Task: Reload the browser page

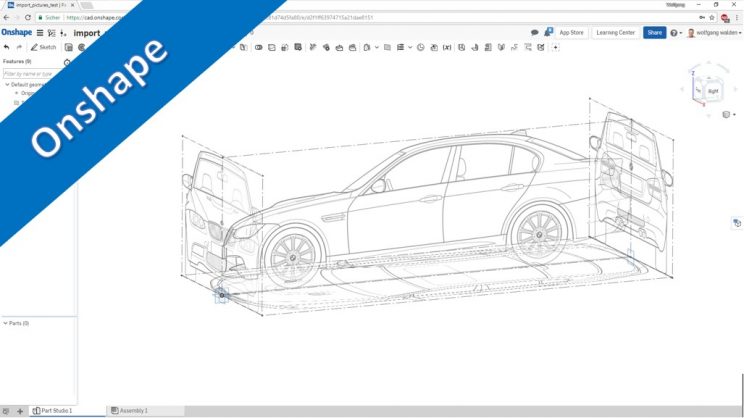Action: [x=28, y=18]
